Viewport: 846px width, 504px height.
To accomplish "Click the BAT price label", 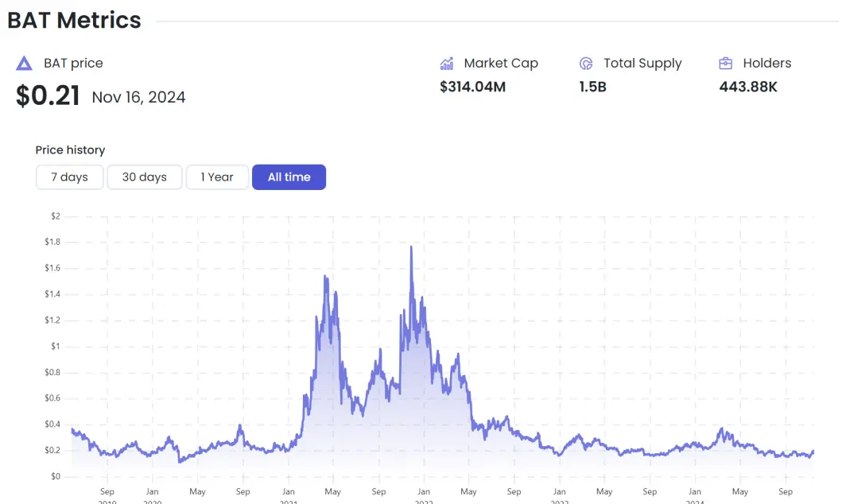I will [73, 63].
